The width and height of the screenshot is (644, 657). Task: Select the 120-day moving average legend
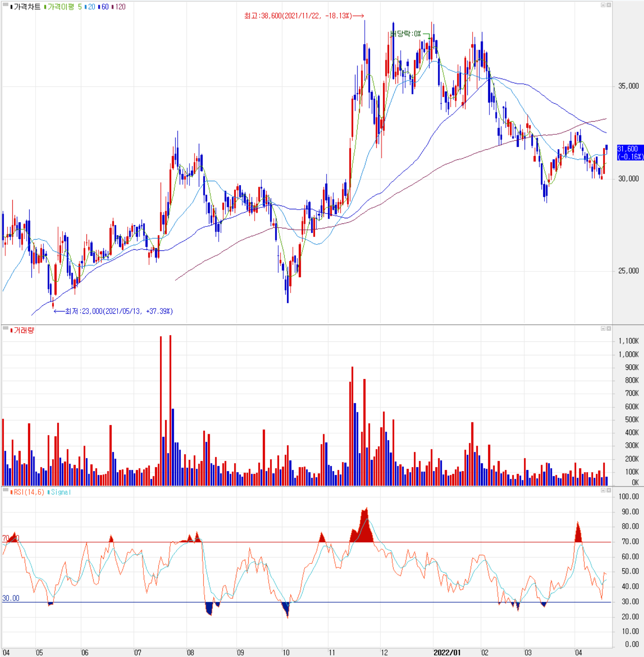tap(120, 7)
